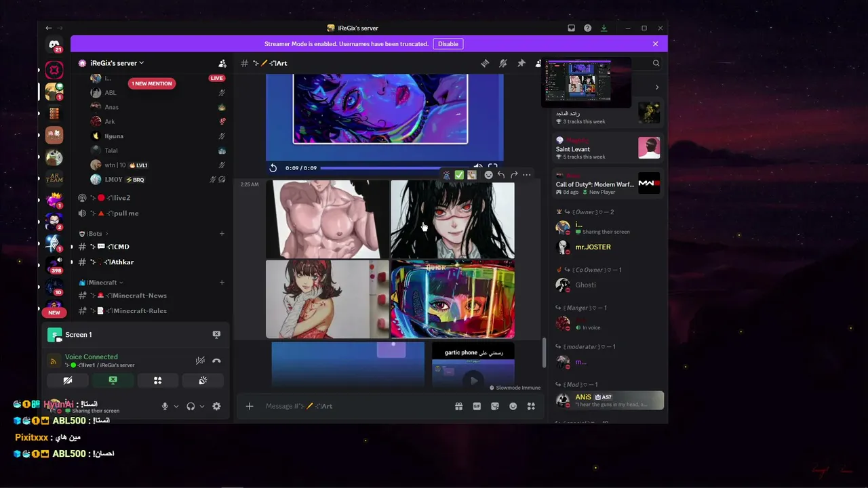This screenshot has height=488, width=868.
Task: Open Activities launcher in voice panel
Action: click(157, 380)
